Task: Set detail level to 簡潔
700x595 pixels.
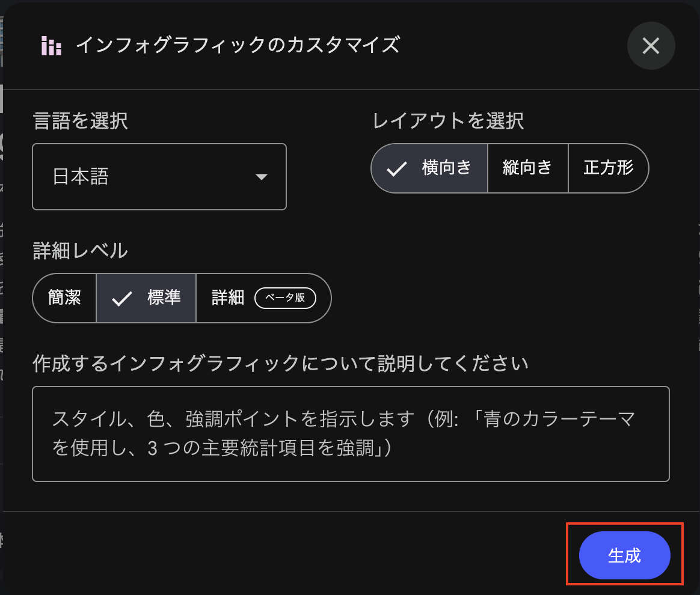Action: tap(64, 298)
